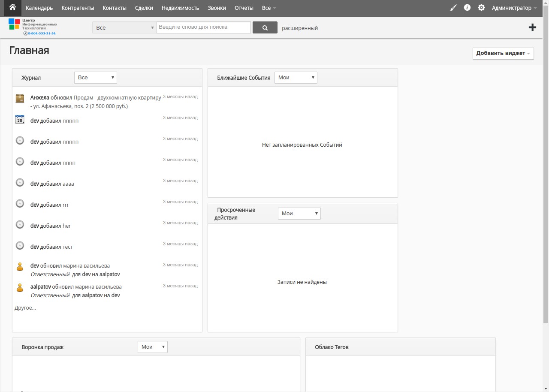
Task: Click the расширенный search link
Action: pos(300,28)
